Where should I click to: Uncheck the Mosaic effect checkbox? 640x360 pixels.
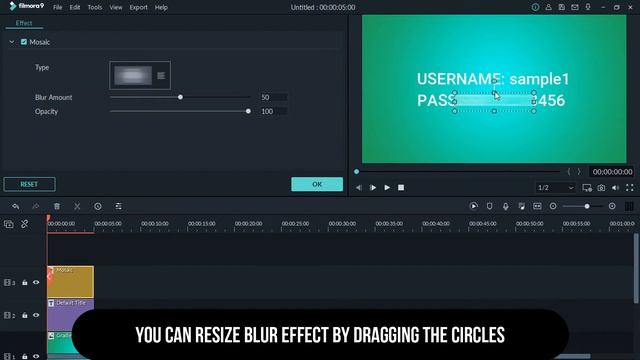(x=24, y=42)
